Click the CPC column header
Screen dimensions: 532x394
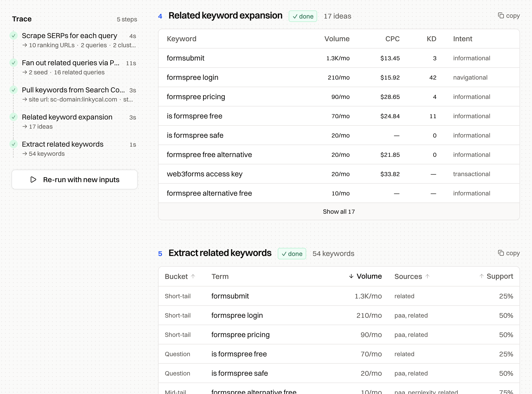point(392,39)
